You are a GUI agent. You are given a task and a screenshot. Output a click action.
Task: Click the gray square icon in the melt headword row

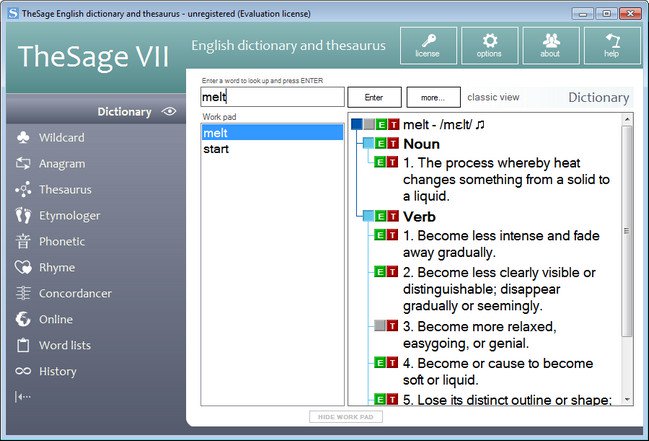369,124
